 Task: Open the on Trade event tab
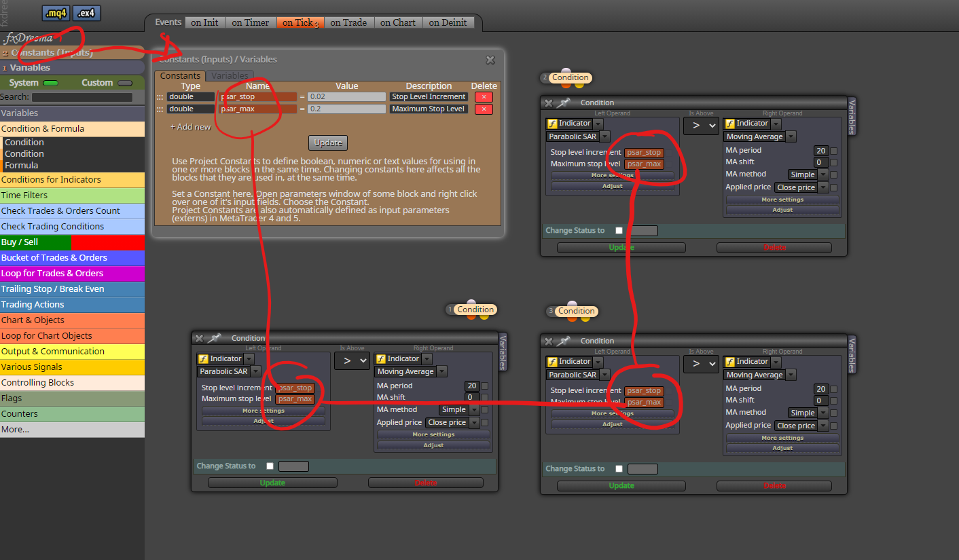348,22
